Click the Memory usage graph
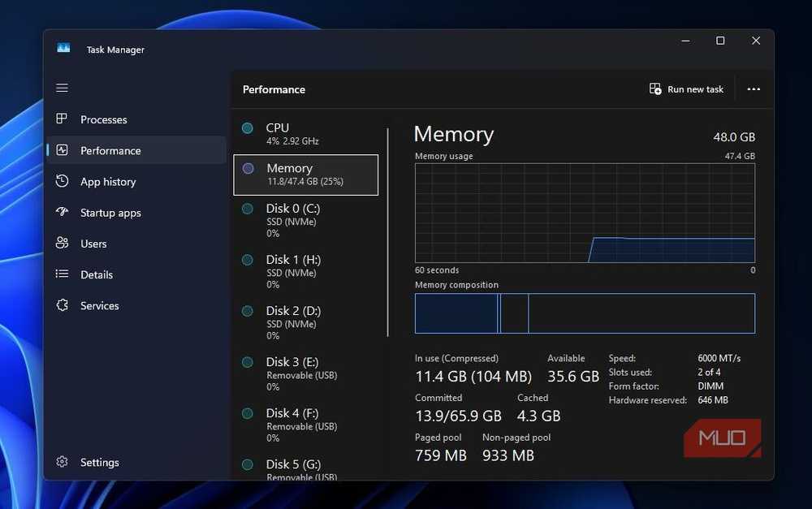The width and height of the screenshot is (812, 509). (x=585, y=213)
